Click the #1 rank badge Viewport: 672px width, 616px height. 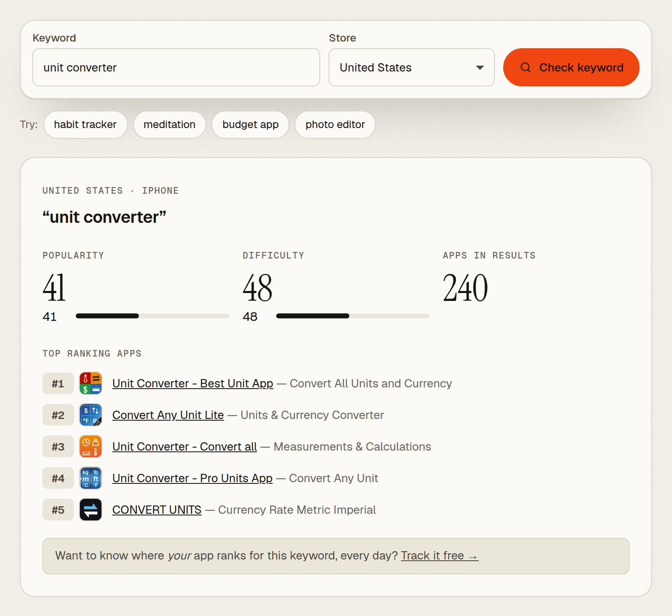58,383
